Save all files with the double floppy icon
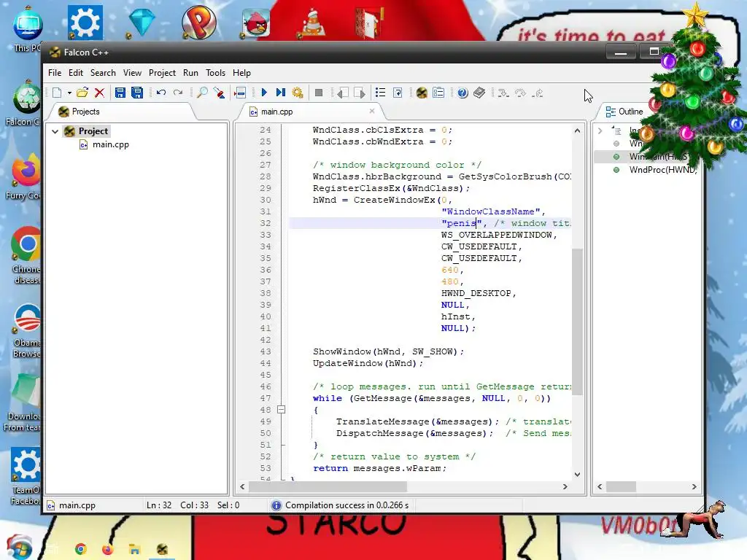The width and height of the screenshot is (747, 560). [x=137, y=93]
